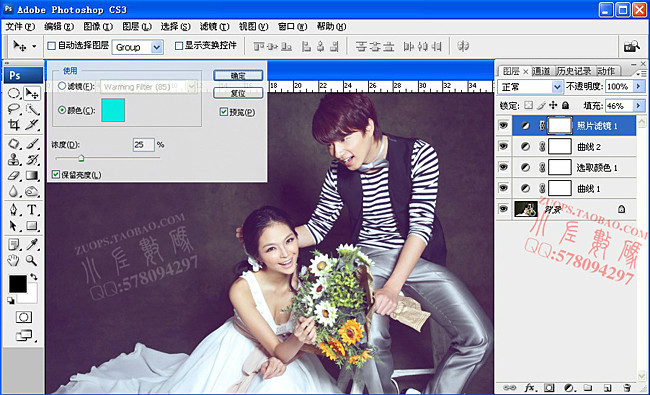The image size is (650, 395).
Task: Click the lock all icon
Action: (565, 105)
